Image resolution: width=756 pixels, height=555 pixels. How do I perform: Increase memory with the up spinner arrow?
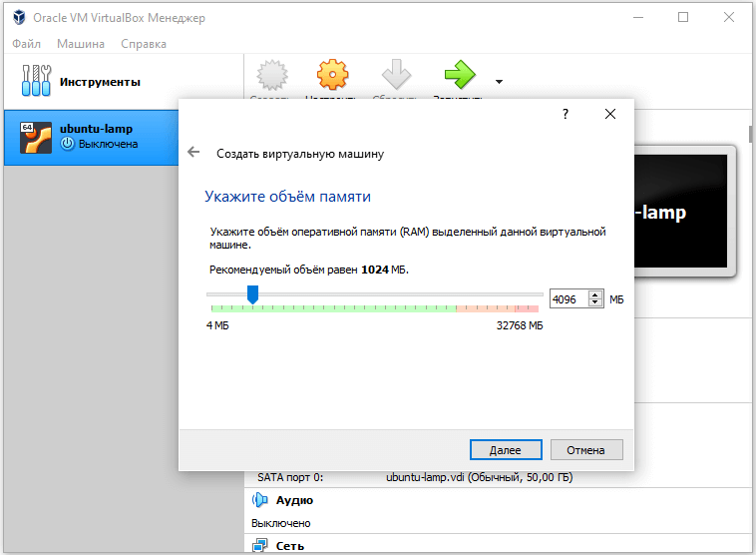(x=595, y=294)
